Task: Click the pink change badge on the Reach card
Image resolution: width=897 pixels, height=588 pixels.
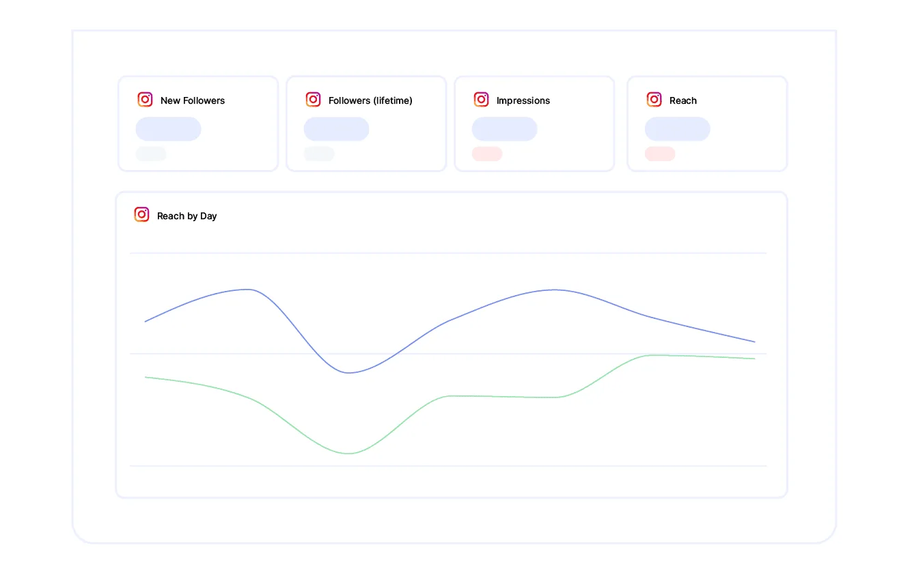Action: 659,154
